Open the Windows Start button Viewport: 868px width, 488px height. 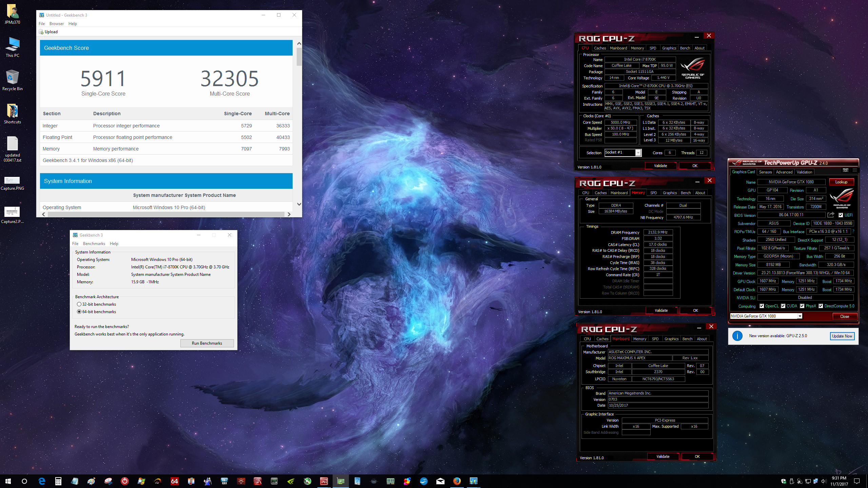8,481
